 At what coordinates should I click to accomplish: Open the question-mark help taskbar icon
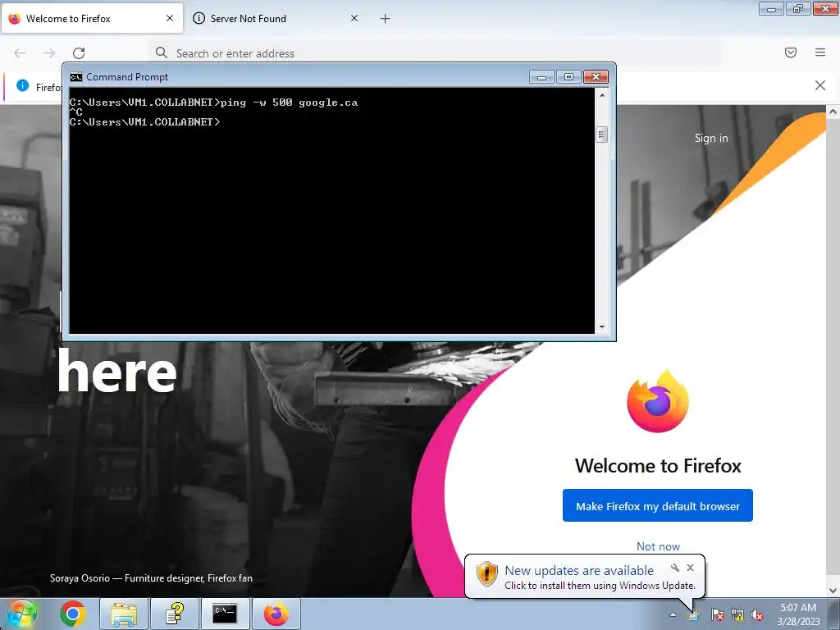pyautogui.click(x=174, y=614)
